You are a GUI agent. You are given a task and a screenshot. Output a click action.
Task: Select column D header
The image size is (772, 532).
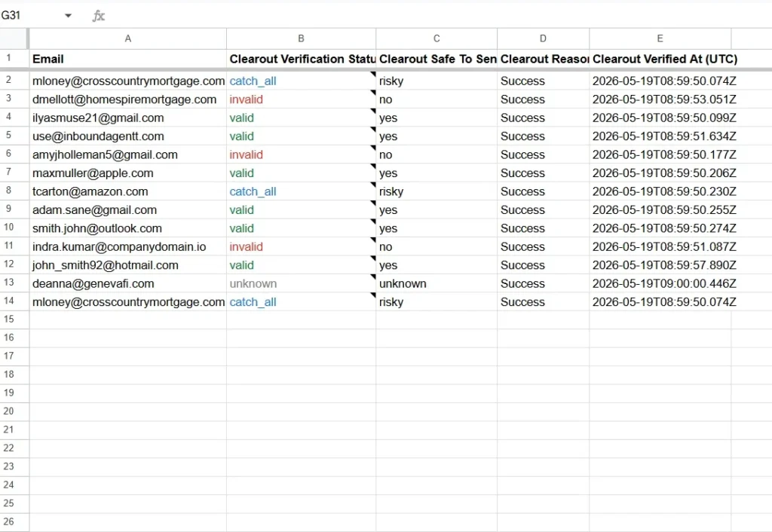pos(543,38)
